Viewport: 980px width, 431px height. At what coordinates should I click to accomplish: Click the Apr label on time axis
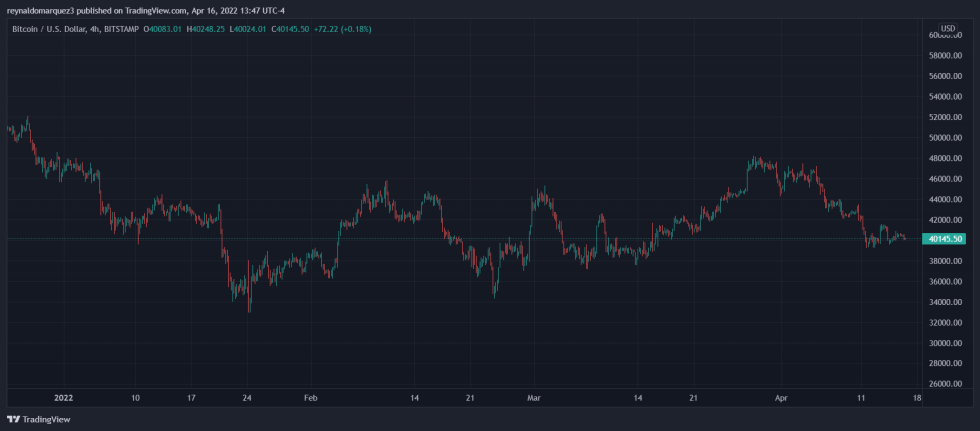pyautogui.click(x=783, y=397)
